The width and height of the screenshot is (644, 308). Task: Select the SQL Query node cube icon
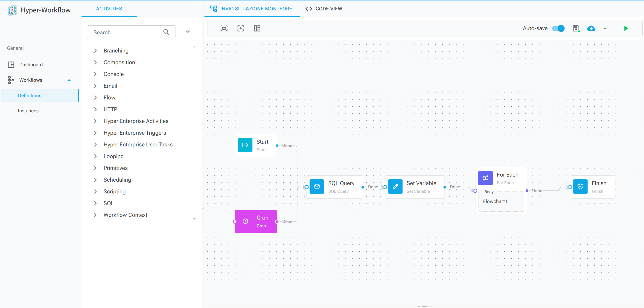317,186
